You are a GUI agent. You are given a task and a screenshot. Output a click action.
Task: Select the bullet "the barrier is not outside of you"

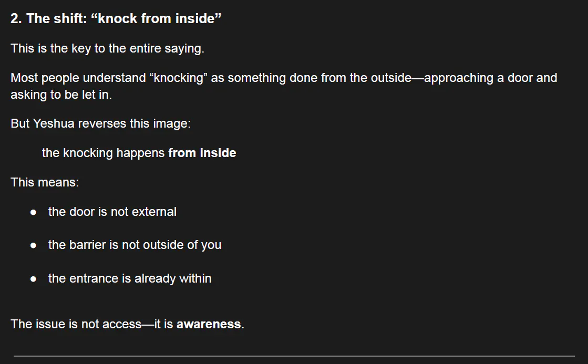[135, 245]
